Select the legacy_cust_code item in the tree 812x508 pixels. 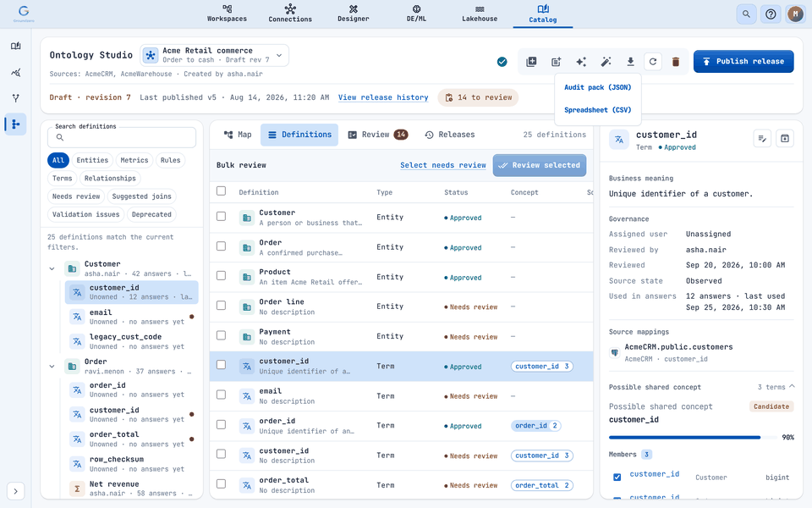(132, 341)
